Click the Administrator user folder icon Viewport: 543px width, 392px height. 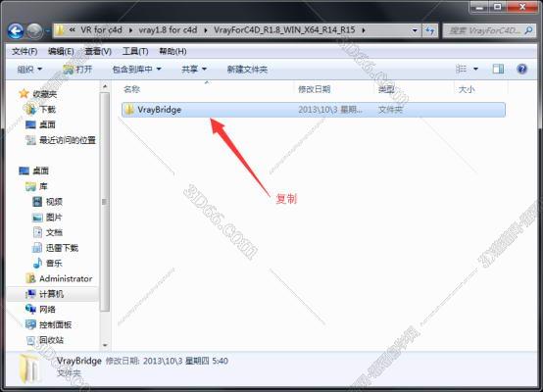click(x=30, y=278)
